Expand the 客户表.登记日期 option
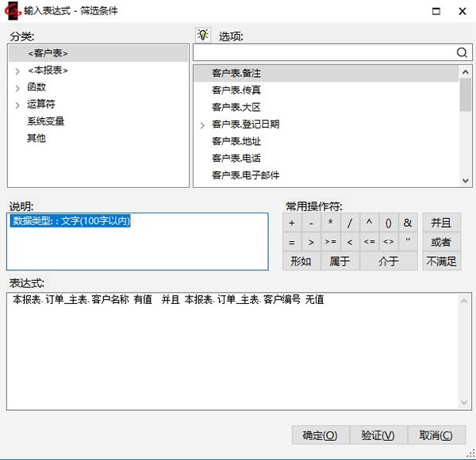 pos(202,125)
